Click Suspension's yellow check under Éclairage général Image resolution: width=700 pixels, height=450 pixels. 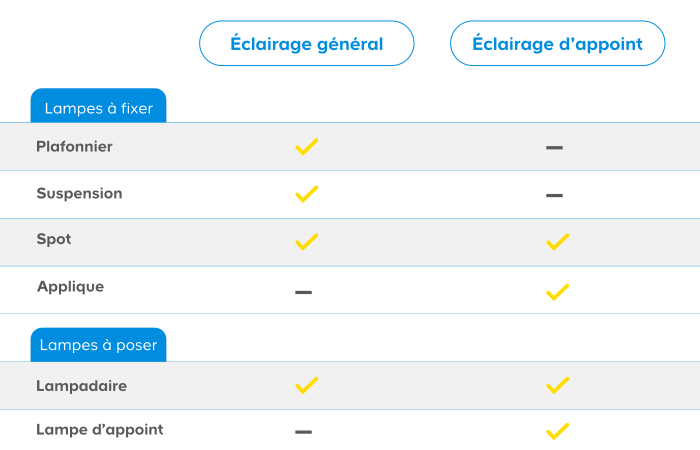point(307,194)
